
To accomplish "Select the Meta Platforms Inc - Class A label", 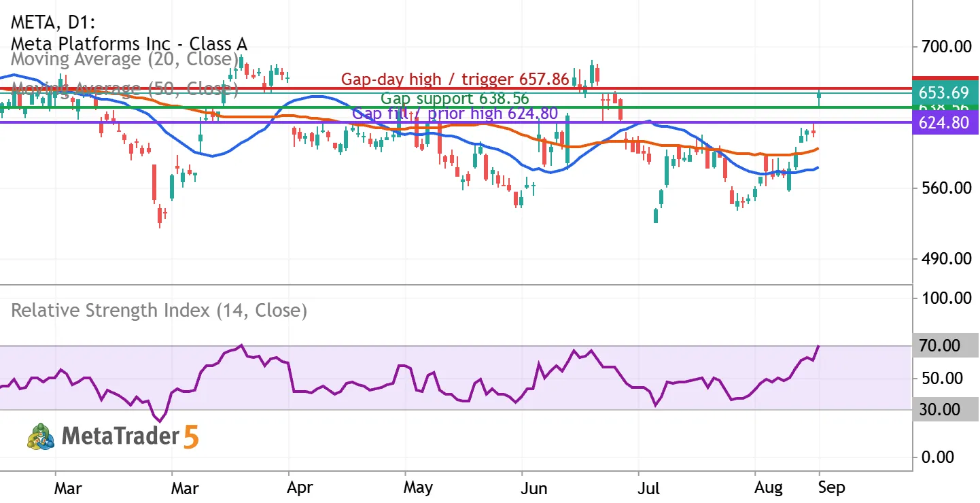I will 129,44.
